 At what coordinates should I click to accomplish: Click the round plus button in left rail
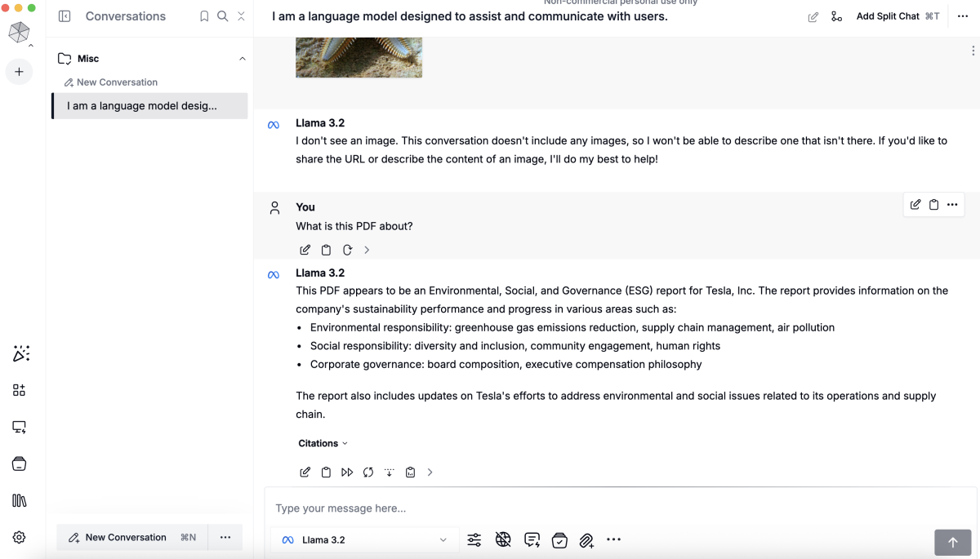19,72
